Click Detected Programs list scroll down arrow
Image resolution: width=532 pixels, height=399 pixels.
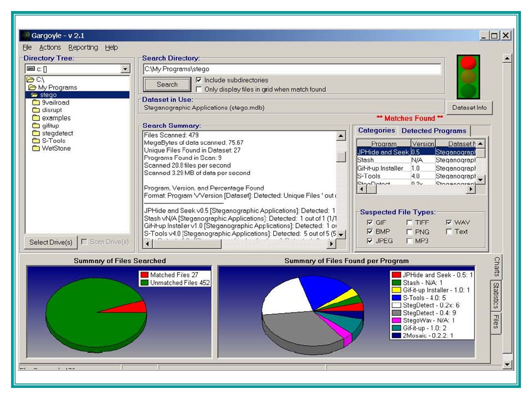click(480, 180)
